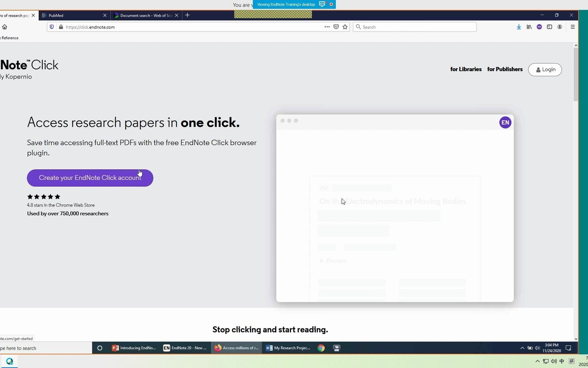Close the Document search Web of Science tab
The width and height of the screenshot is (588, 368).
(x=177, y=15)
